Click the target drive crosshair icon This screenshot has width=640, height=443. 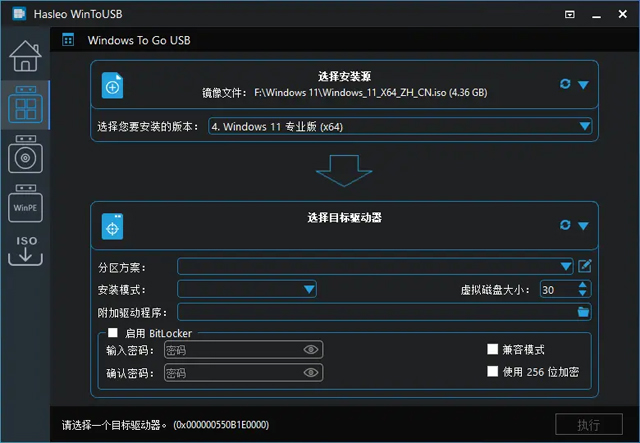113,227
